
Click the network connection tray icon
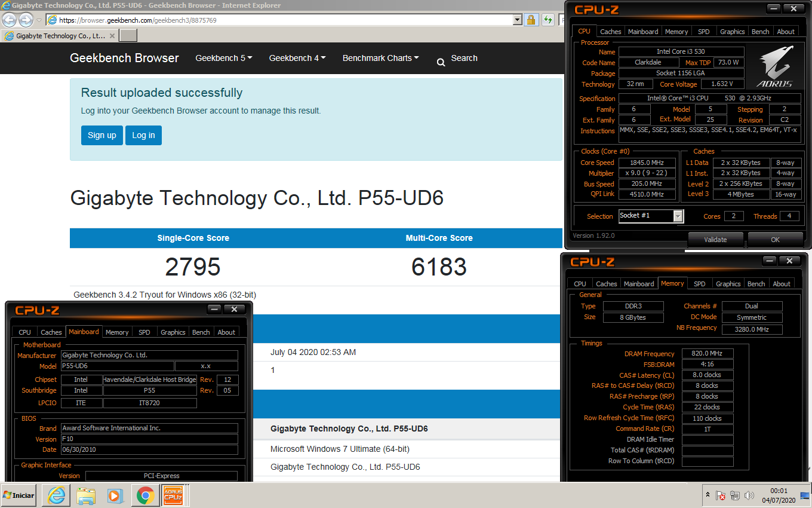pyautogui.click(x=735, y=496)
